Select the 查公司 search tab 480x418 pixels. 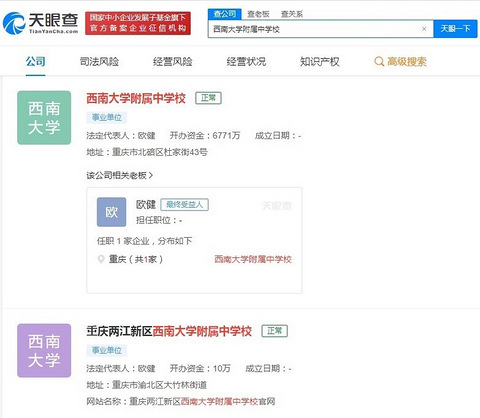[x=225, y=14]
